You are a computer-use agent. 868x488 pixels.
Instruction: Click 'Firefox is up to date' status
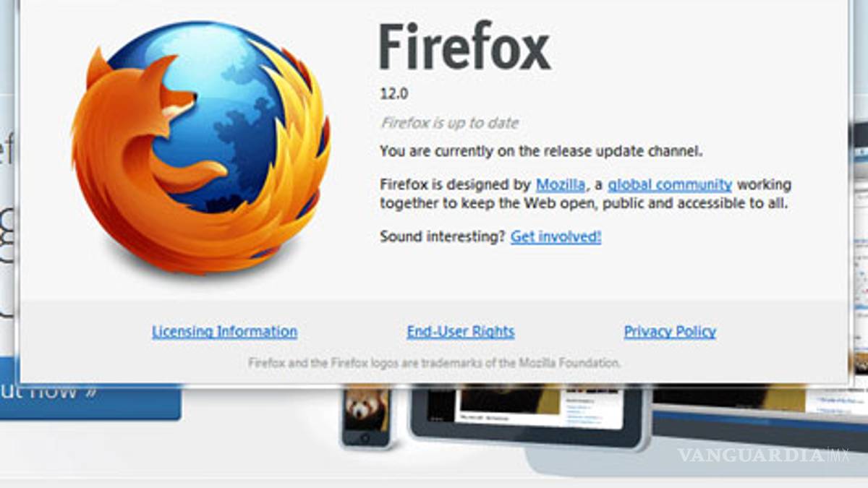[449, 123]
